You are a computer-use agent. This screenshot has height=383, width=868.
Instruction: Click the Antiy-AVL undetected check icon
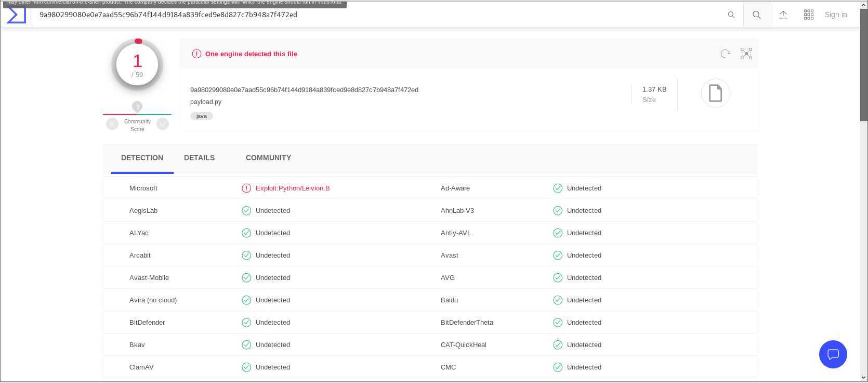558,233
